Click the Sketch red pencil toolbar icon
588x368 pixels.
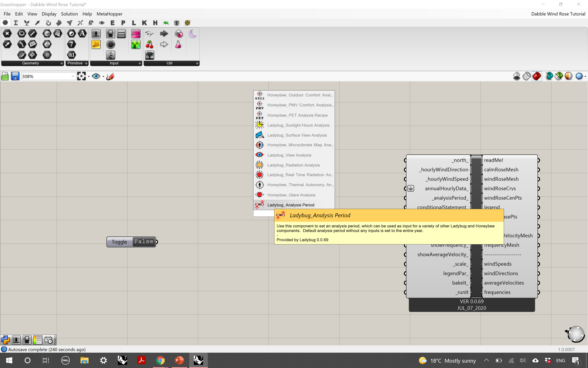pyautogui.click(x=110, y=77)
